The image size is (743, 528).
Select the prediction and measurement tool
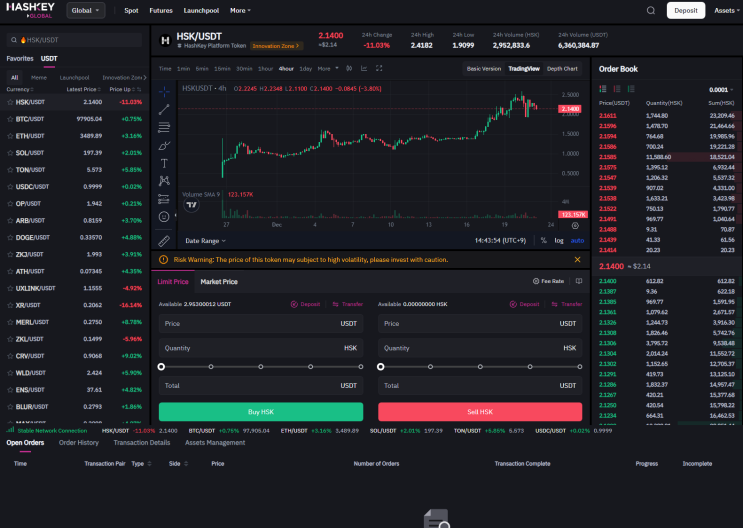click(x=164, y=199)
